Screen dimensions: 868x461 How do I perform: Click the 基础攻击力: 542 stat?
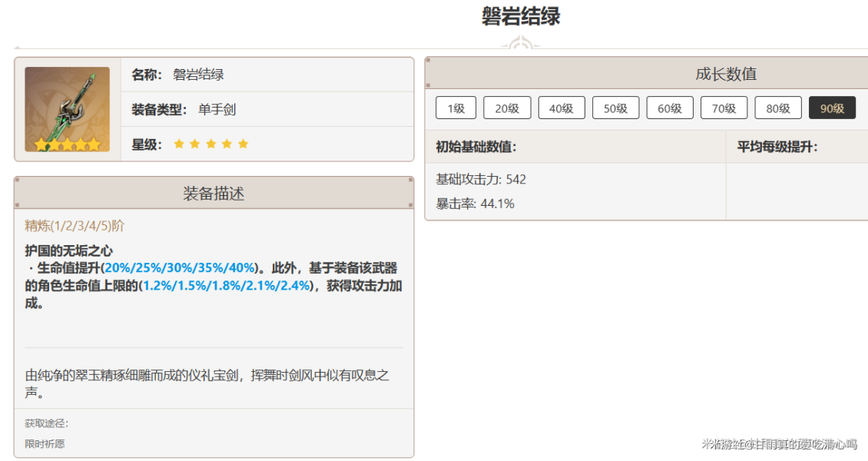[x=481, y=180]
